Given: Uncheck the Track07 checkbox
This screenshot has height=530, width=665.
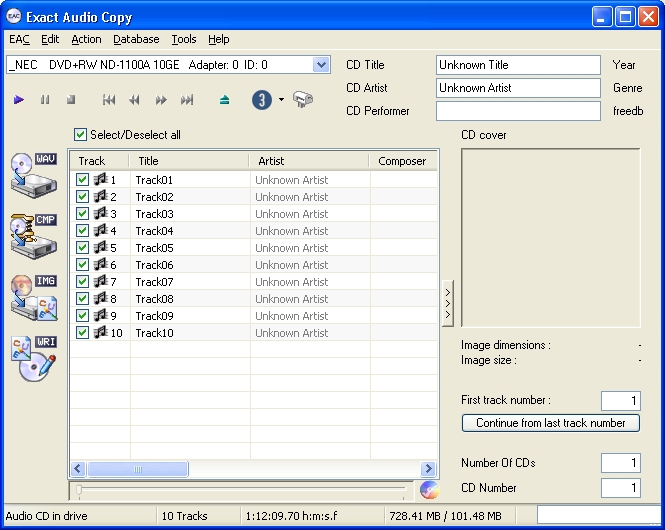Looking at the screenshot, I should click(83, 282).
